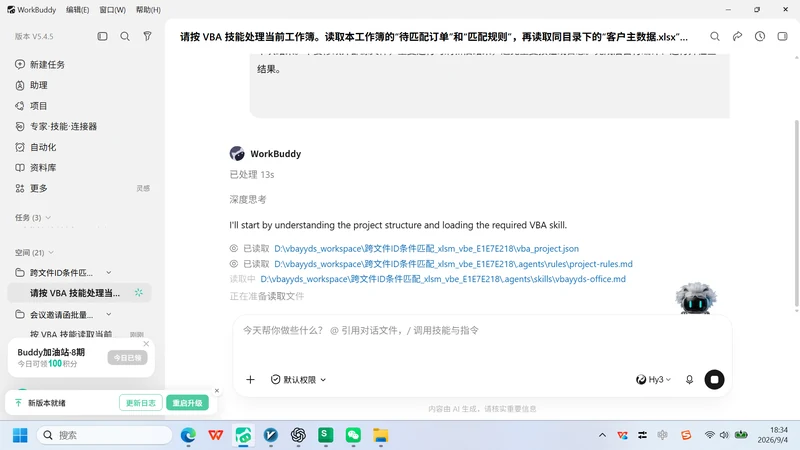Viewport: 800px width, 450px height.
Task: Click the 已处理 13s status text
Action: [252, 174]
